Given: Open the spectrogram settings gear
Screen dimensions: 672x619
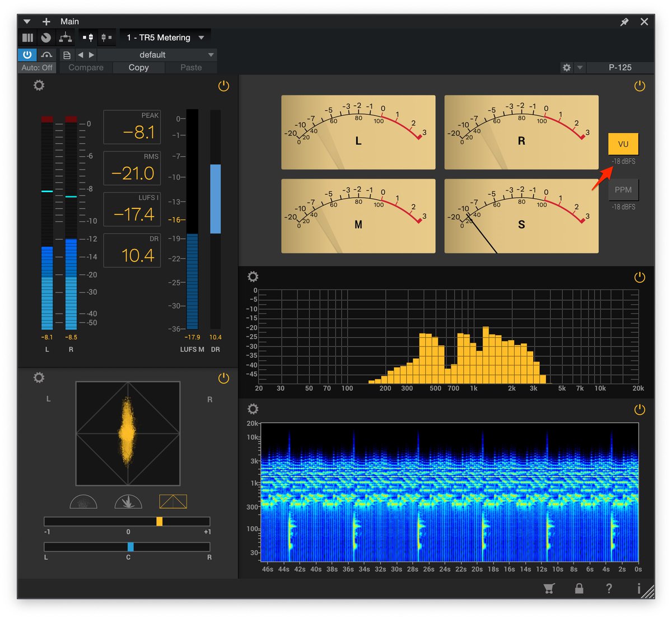Looking at the screenshot, I should click(253, 409).
